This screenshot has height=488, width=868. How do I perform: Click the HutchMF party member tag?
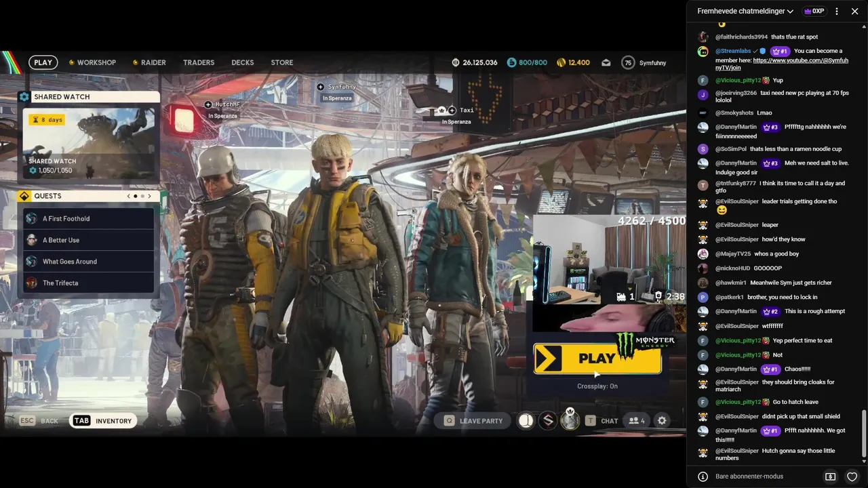point(222,110)
